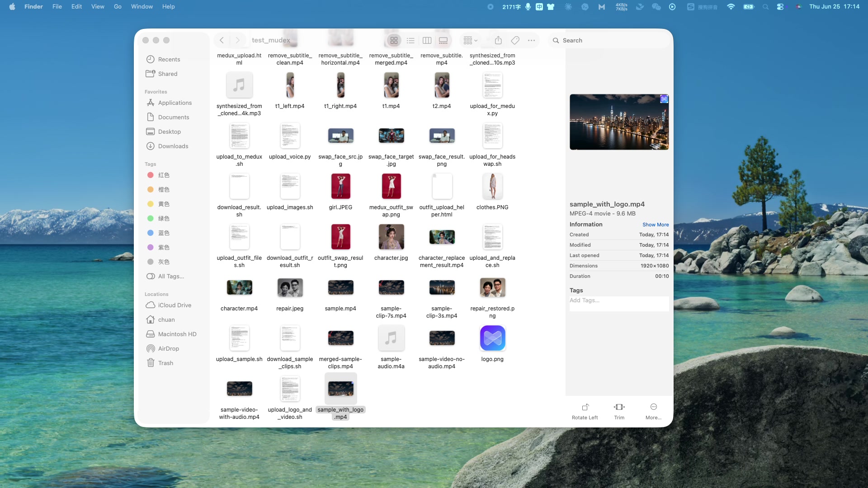The height and width of the screenshot is (488, 868).
Task: Open the Edit menu
Action: pos(76,6)
